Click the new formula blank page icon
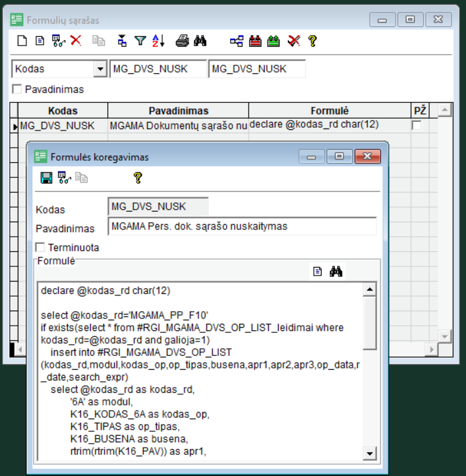 (x=22, y=41)
